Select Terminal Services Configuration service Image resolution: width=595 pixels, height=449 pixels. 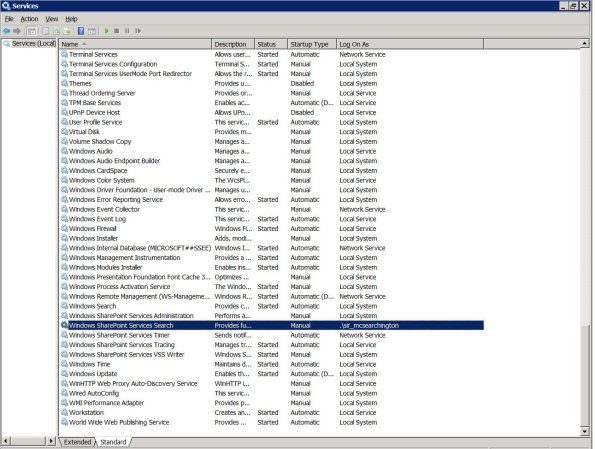(272, 64)
